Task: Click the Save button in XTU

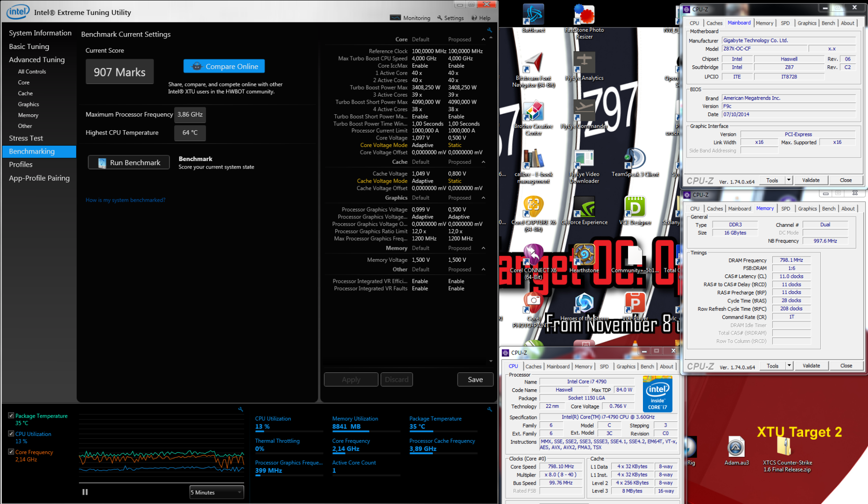Action: pyautogui.click(x=475, y=379)
